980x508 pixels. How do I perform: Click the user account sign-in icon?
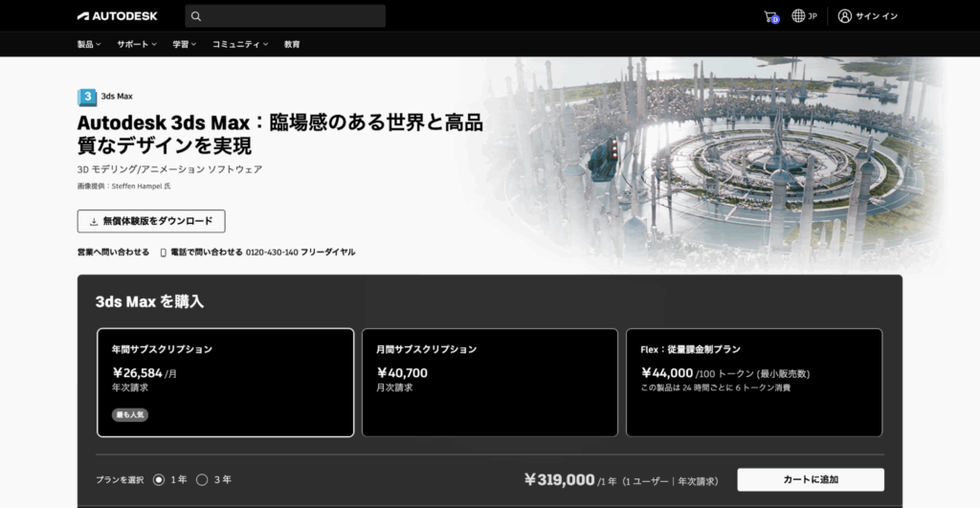(844, 16)
